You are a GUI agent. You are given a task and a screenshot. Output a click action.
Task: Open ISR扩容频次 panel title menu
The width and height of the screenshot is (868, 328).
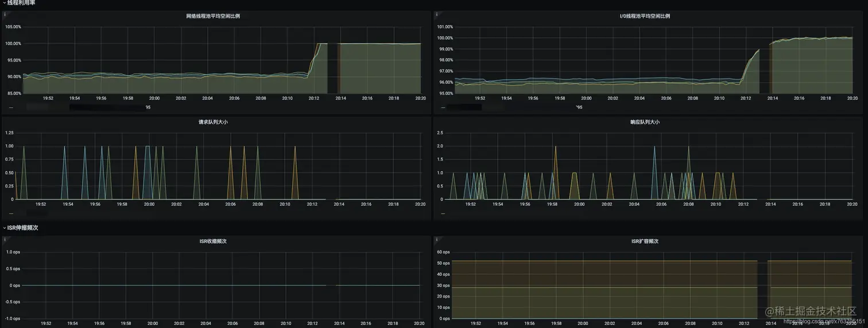[645, 241]
